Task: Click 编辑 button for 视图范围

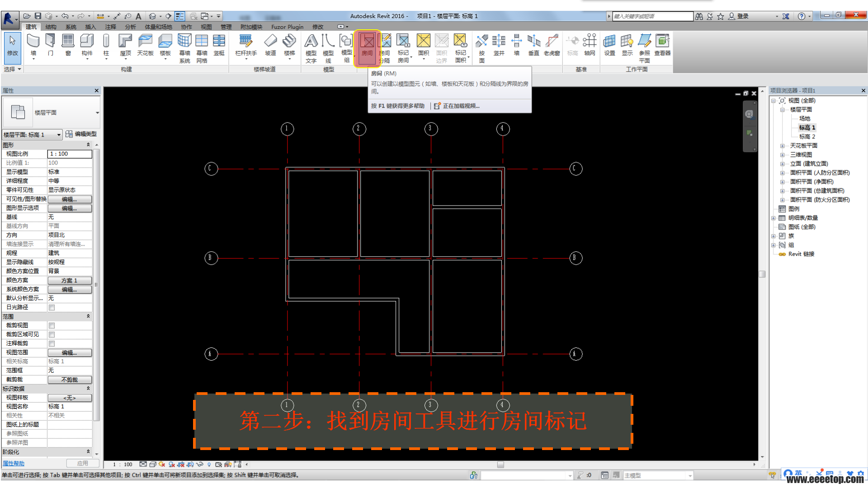Action: point(70,353)
